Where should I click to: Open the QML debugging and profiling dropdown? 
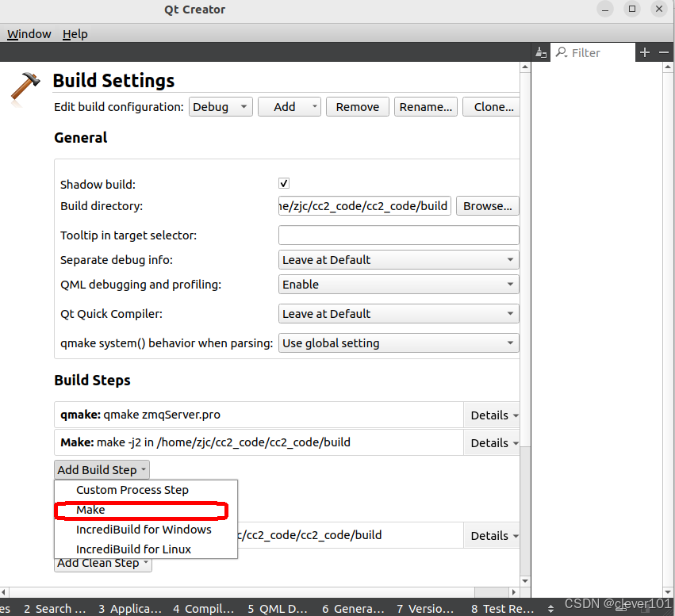pos(398,285)
